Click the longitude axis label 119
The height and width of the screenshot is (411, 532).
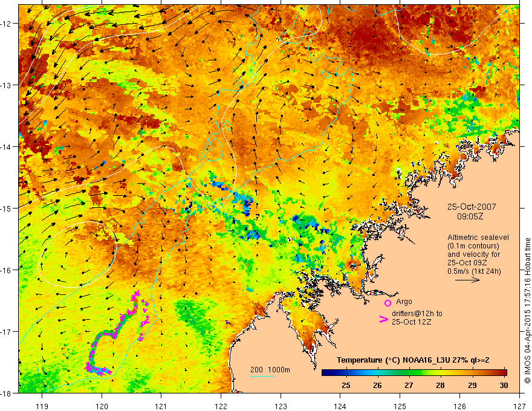click(42, 406)
